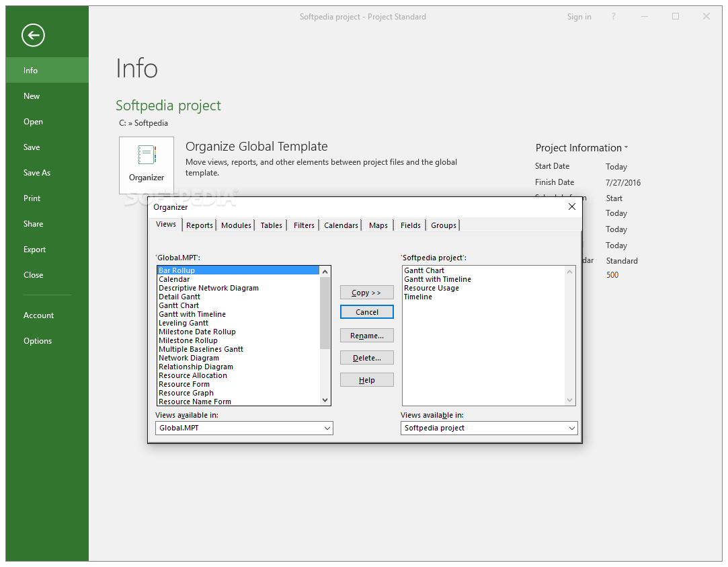Select 'Resource Graph' view
Image resolution: width=728 pixels, height=567 pixels.
pyautogui.click(x=238, y=393)
